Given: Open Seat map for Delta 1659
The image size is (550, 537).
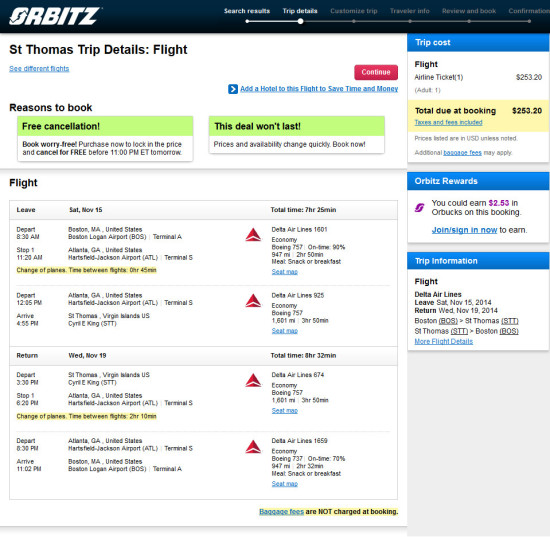Looking at the screenshot, I should (284, 484).
